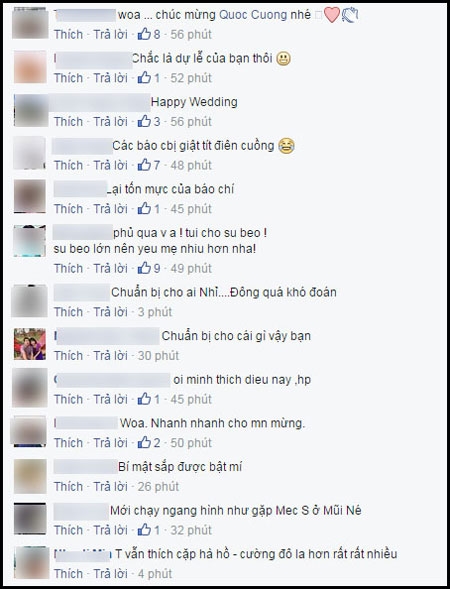This screenshot has width=450, height=589.
Task: Click avatar of first commenter at top
Action: [30, 23]
